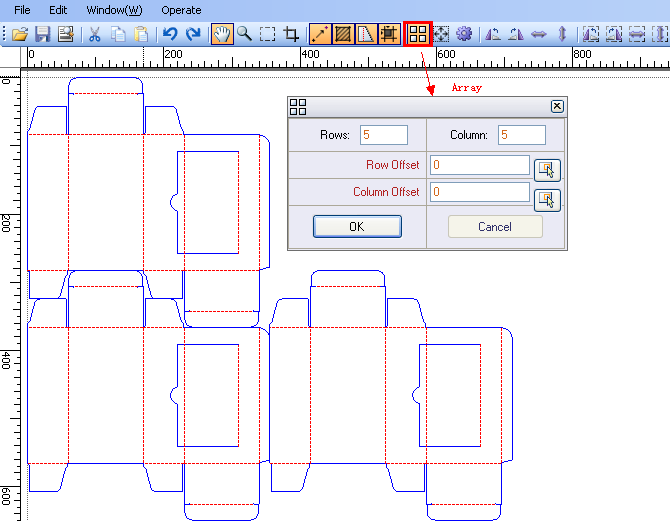Click the horizontal double-arrow flip icon
This screenshot has width=670, height=521.
(x=539, y=34)
